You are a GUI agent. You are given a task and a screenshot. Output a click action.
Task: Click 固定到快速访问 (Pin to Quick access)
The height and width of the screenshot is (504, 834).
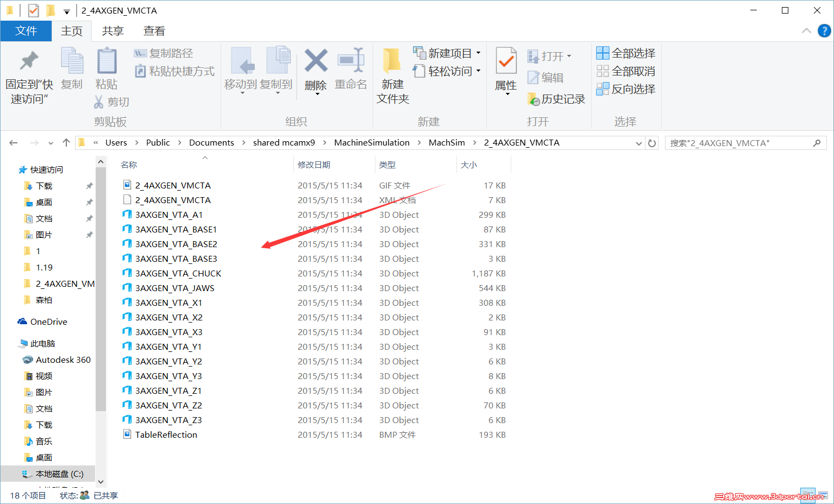click(x=28, y=70)
